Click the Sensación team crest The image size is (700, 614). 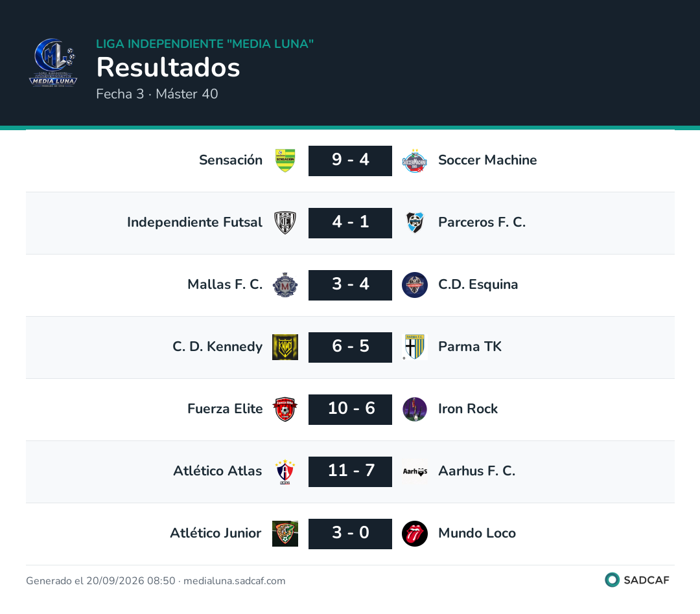click(285, 161)
